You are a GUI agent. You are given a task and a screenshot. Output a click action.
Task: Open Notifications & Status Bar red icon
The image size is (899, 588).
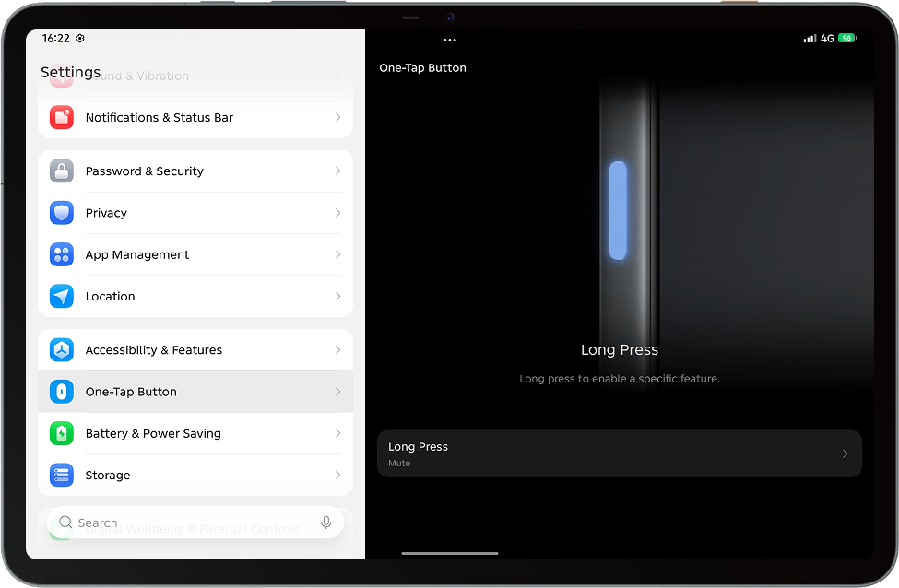pos(62,117)
